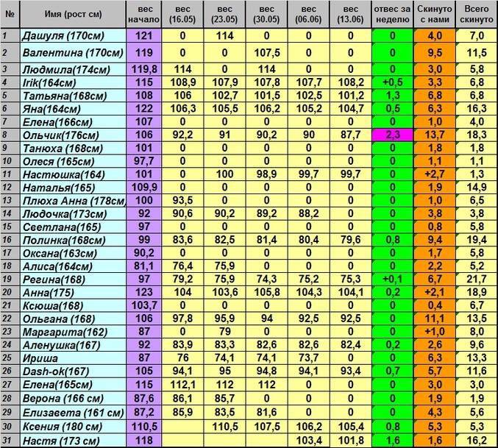Select row number 31 in the index column
The image size is (498, 448).
click(x=9, y=439)
